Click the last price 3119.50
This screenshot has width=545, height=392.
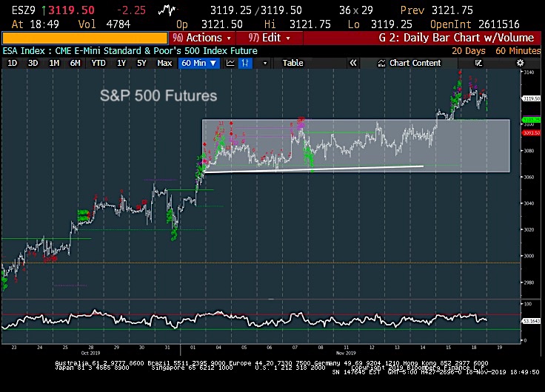pyautogui.click(x=71, y=10)
